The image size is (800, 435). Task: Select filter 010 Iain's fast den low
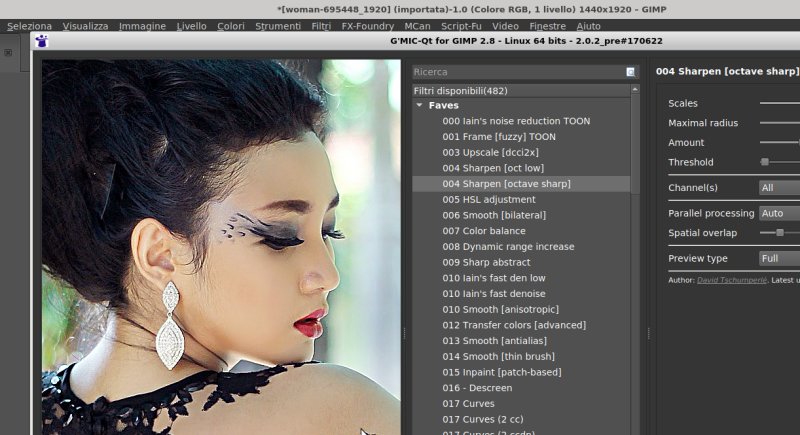tap(494, 278)
